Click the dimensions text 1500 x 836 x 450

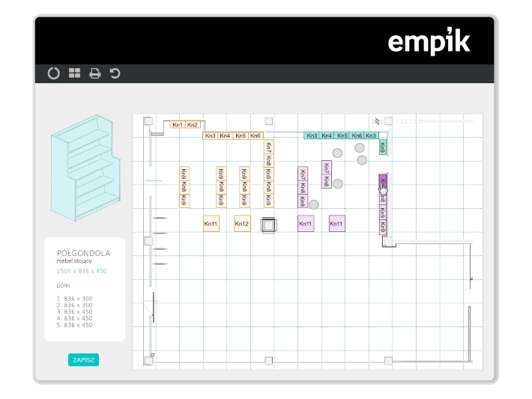click(82, 271)
